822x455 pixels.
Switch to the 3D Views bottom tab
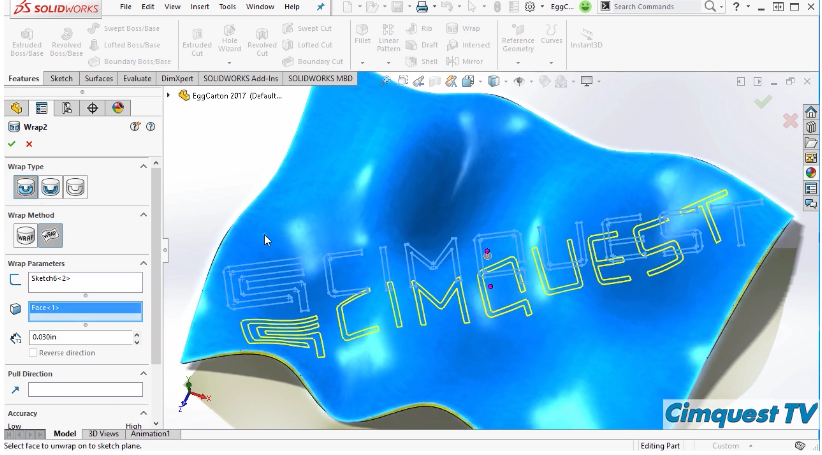(103, 434)
